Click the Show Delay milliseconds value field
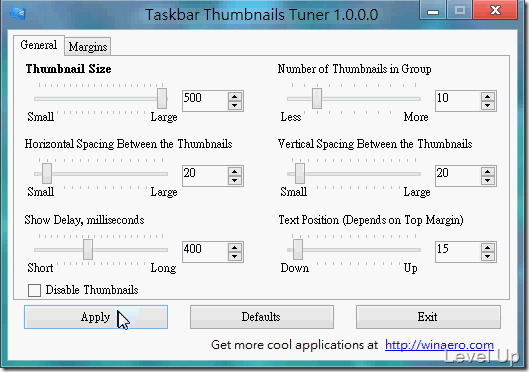This screenshot has width=529, height=372. pos(204,252)
